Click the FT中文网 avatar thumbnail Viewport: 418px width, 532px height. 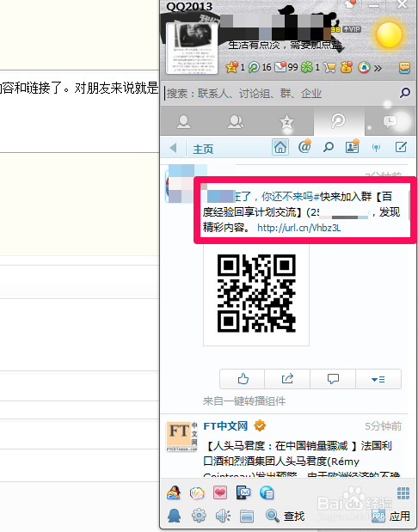[182, 437]
